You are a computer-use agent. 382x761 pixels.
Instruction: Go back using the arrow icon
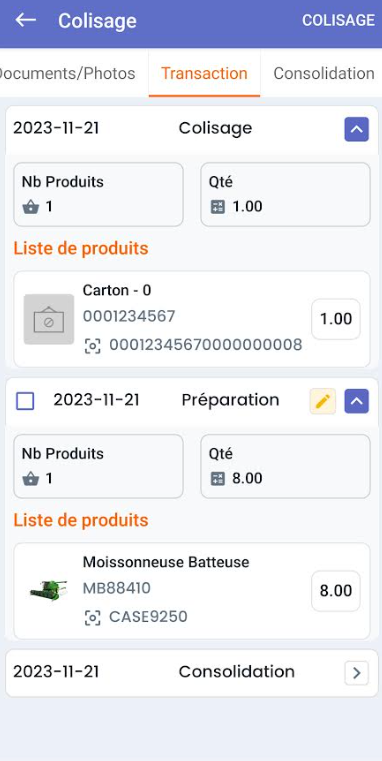26,20
